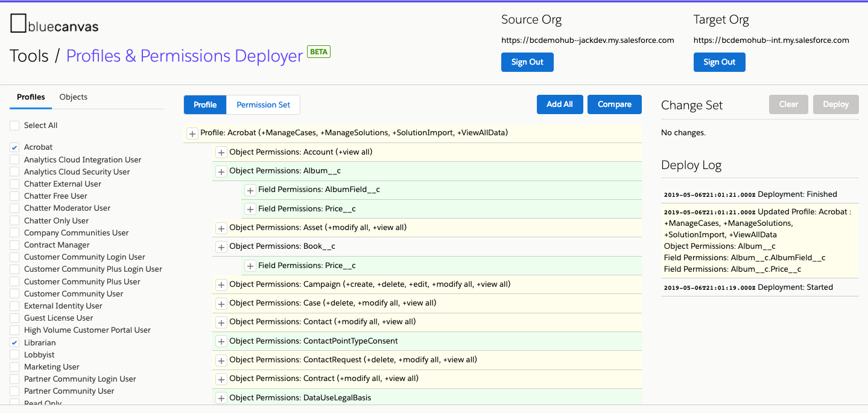Expand Object Permissions: ContactRequest row

[x=221, y=360]
